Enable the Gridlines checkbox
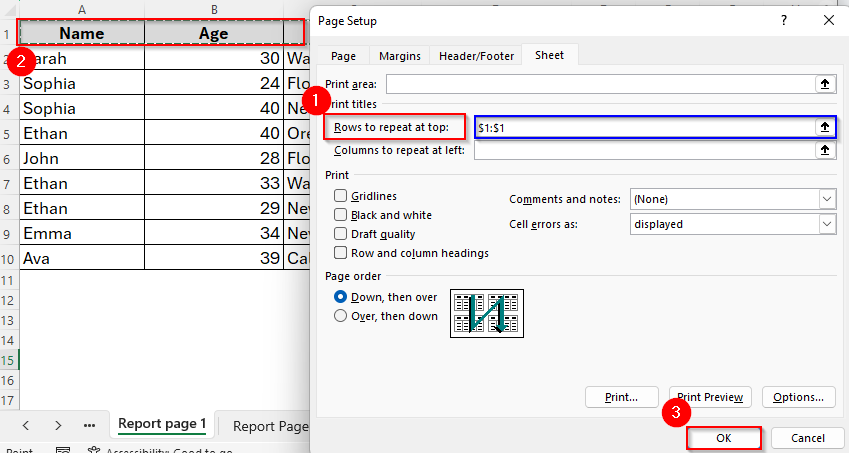 340,196
